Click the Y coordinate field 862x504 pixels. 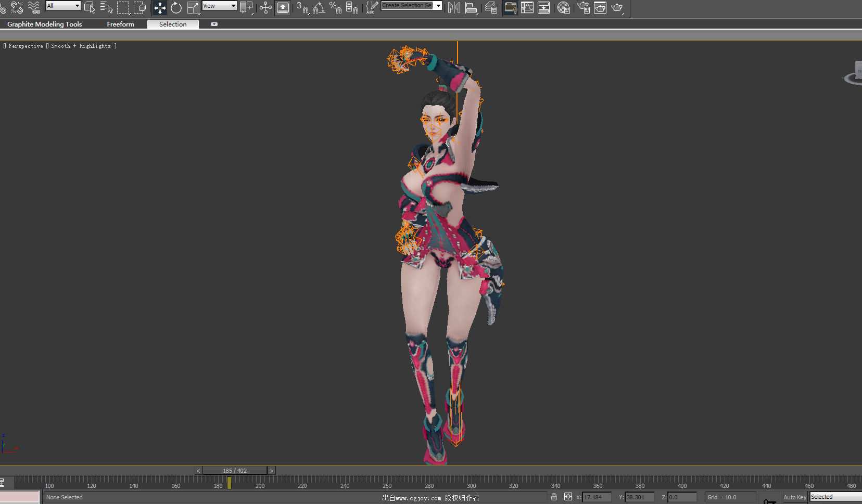(639, 497)
